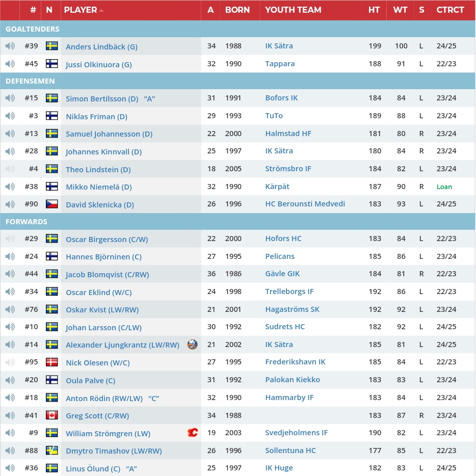The image size is (476, 476).
Task: Click Finnish flag beside Mikko Niemelä
Action: pyautogui.click(x=51, y=187)
